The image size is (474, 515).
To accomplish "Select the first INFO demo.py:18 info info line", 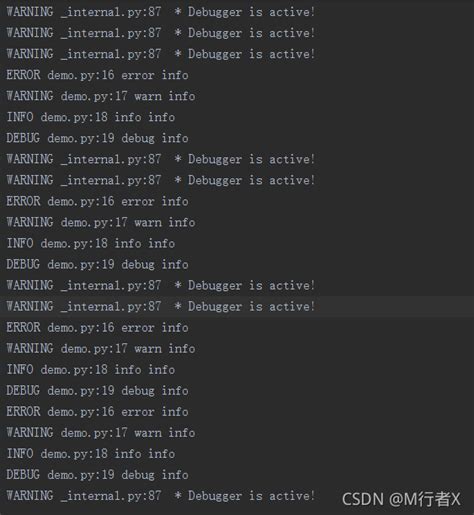I will click(x=91, y=117).
